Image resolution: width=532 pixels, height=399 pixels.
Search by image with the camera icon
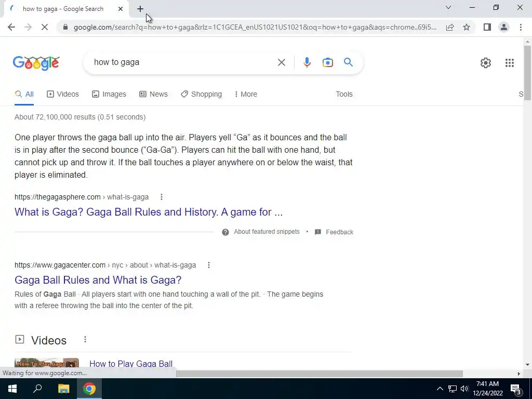pyautogui.click(x=327, y=62)
